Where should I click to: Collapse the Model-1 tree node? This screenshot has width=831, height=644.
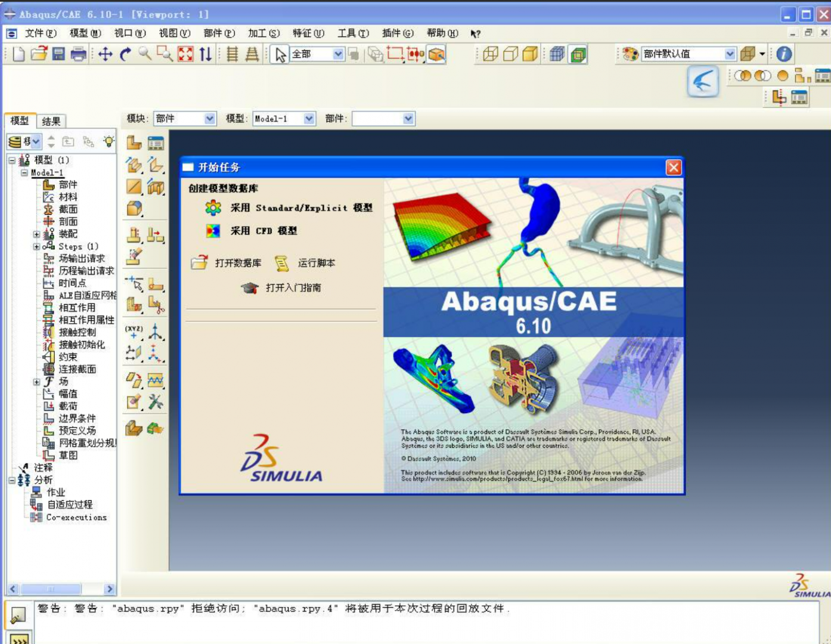(24, 173)
